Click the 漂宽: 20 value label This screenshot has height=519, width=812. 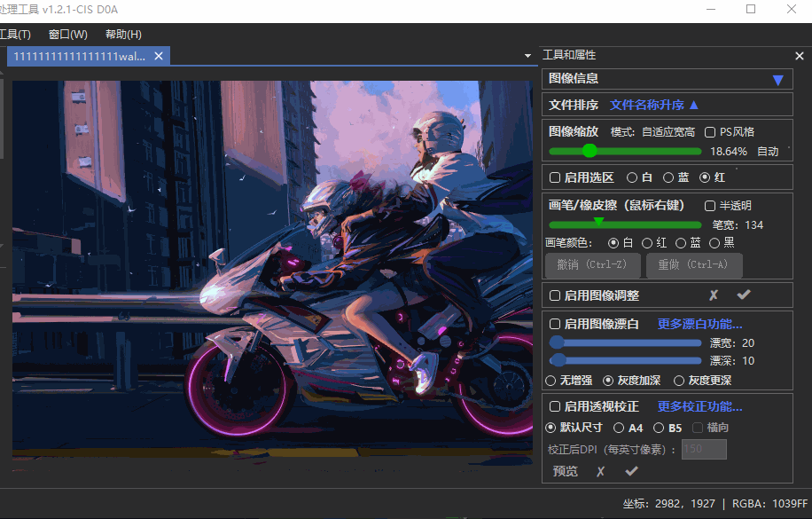point(731,342)
